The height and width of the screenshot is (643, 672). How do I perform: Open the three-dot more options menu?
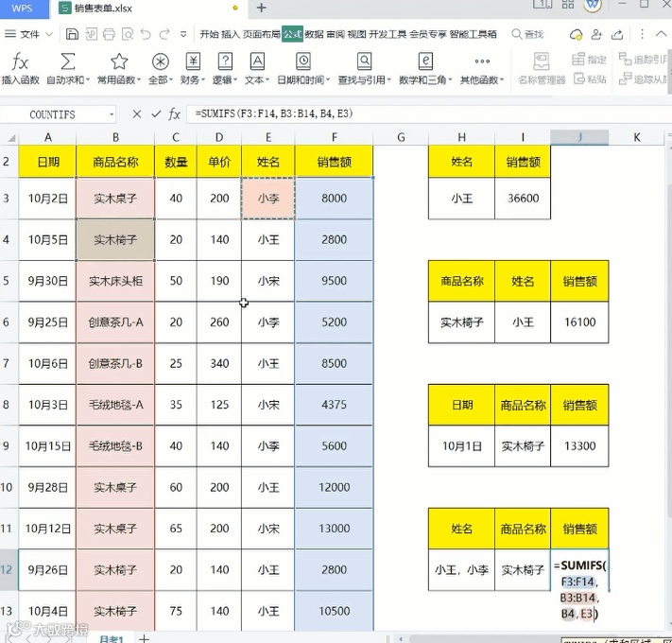[642, 34]
